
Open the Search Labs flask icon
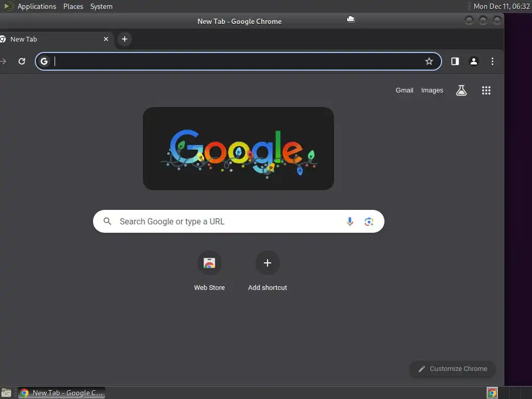tap(461, 90)
